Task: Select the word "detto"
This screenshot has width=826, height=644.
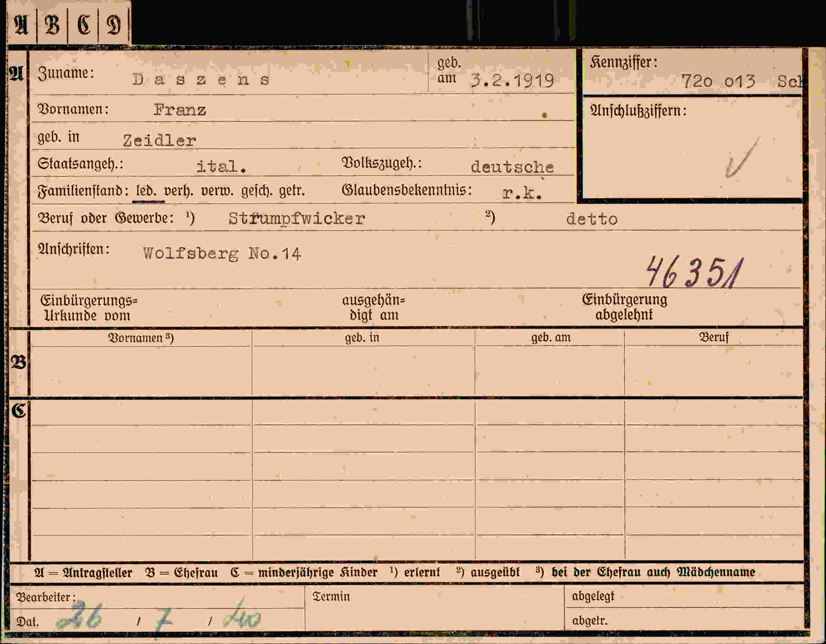Action: [x=592, y=219]
